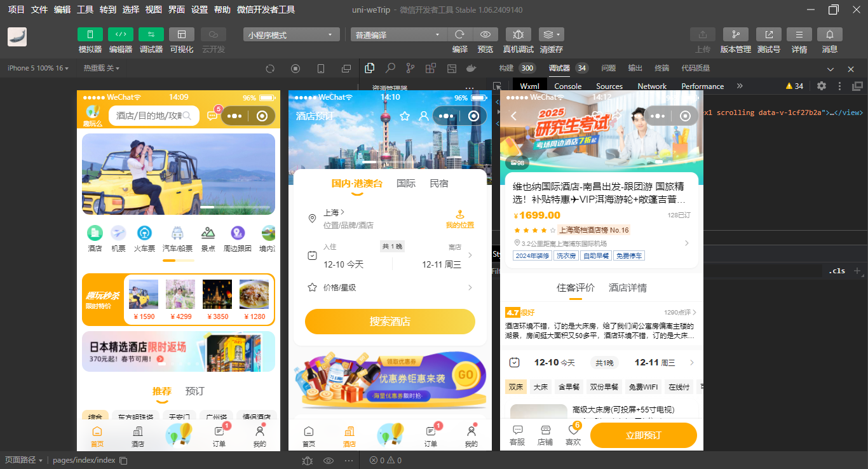Collapse the debugger panel chevron

(x=831, y=69)
